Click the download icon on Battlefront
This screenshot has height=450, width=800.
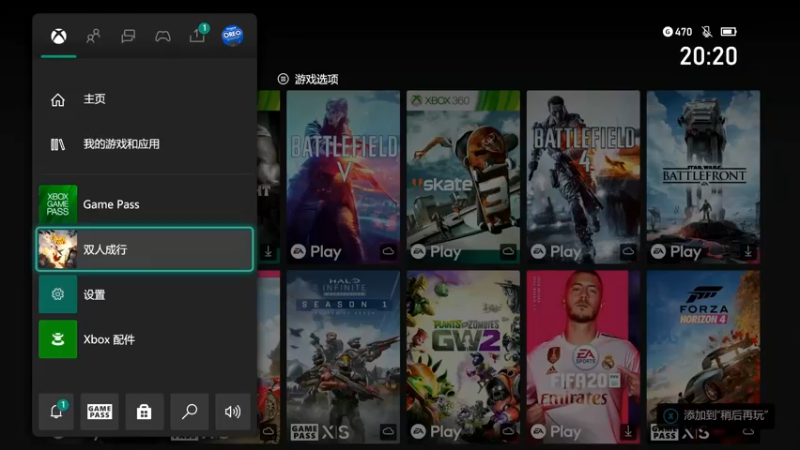point(748,252)
